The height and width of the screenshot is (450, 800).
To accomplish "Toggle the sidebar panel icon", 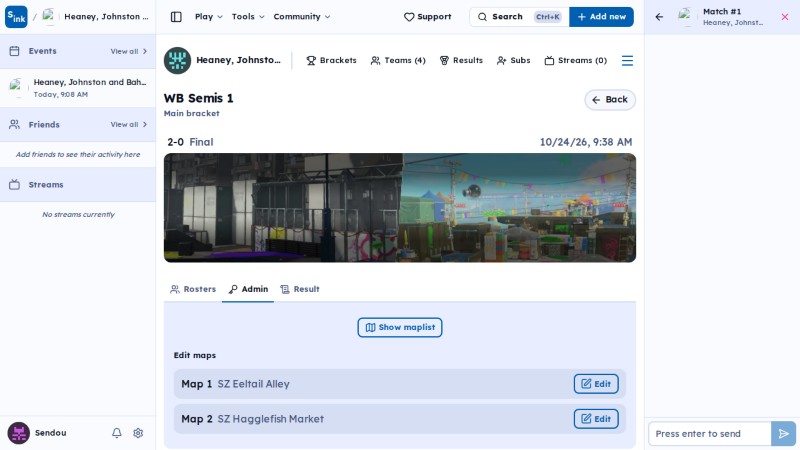I will pos(176,17).
